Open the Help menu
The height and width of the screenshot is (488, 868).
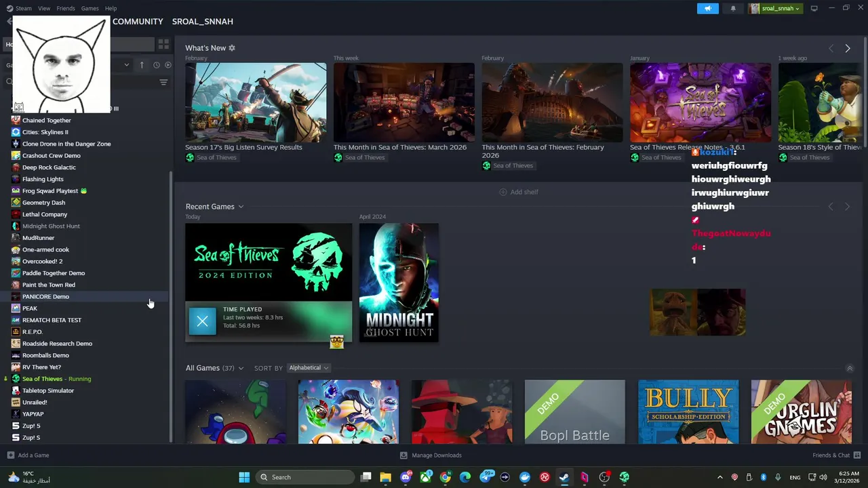[111, 8]
